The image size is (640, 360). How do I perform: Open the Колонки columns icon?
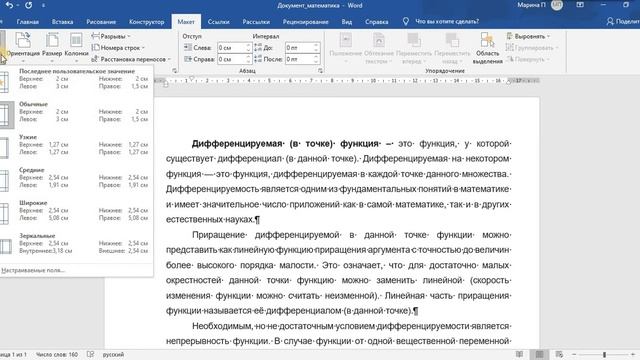[76, 40]
